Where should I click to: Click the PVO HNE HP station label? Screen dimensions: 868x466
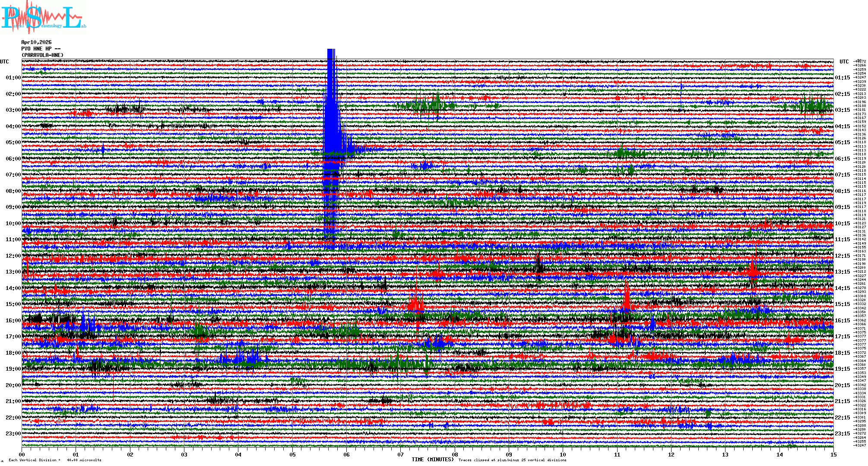click(41, 49)
